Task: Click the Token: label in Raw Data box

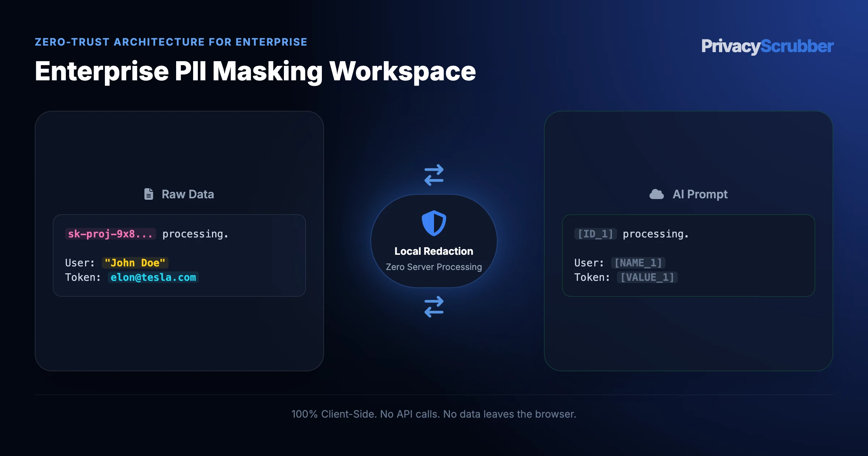Action: coord(83,277)
